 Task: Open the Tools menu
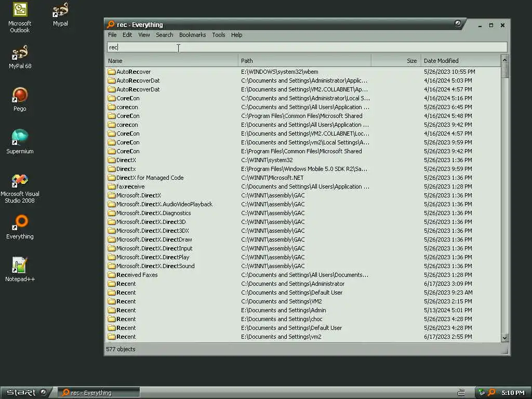tap(219, 35)
